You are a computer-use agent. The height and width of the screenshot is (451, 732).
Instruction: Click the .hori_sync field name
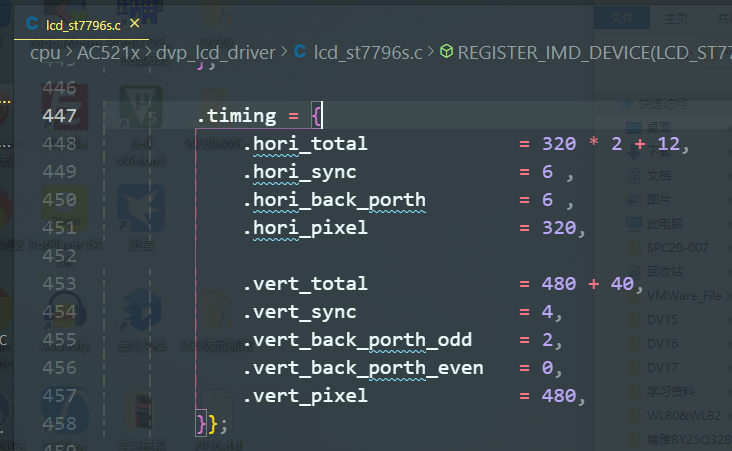(x=300, y=172)
